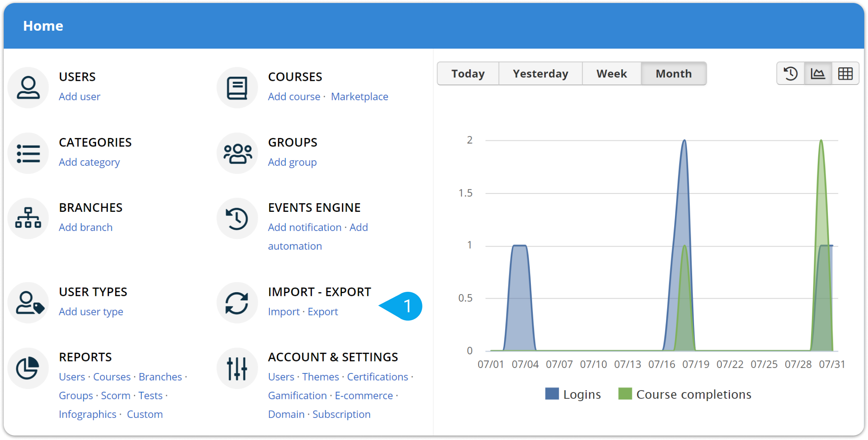Click the Reports pie chart icon
Image resolution: width=868 pixels, height=440 pixels.
tap(28, 368)
